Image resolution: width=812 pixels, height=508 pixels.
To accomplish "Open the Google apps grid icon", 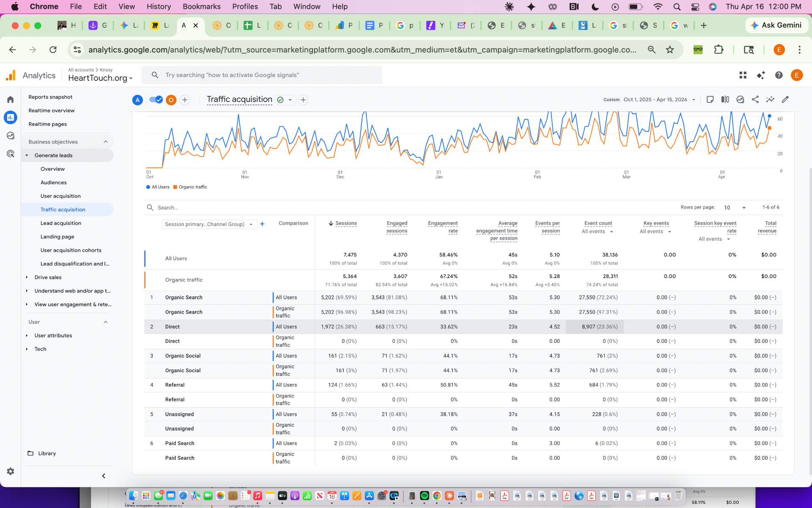I will click(x=743, y=75).
